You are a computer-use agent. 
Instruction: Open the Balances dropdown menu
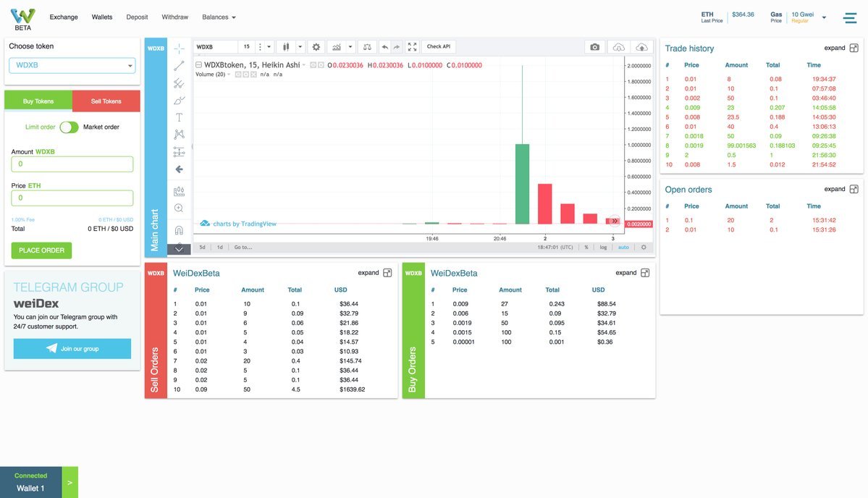pos(219,17)
